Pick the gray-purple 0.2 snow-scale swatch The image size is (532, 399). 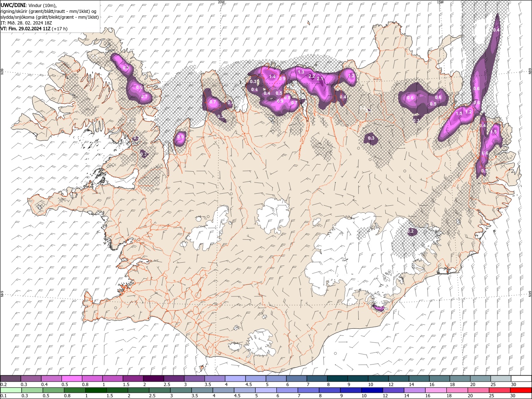click(x=10, y=379)
